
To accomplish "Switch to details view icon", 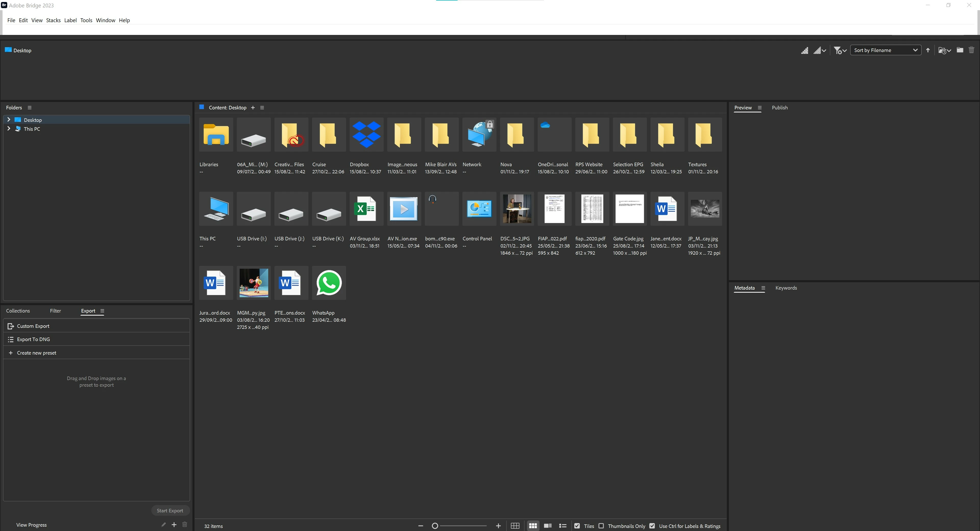I will point(548,526).
